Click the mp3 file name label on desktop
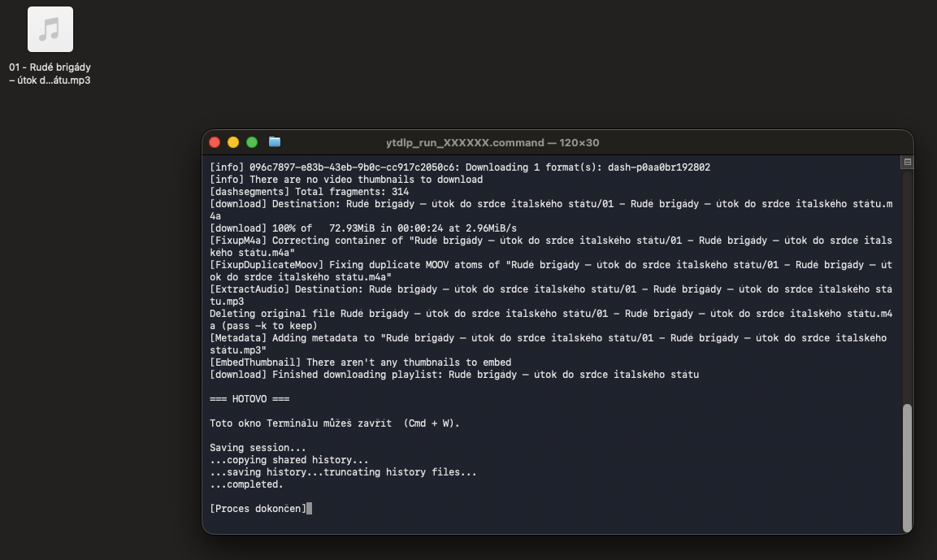The width and height of the screenshot is (937, 560). coord(50,73)
